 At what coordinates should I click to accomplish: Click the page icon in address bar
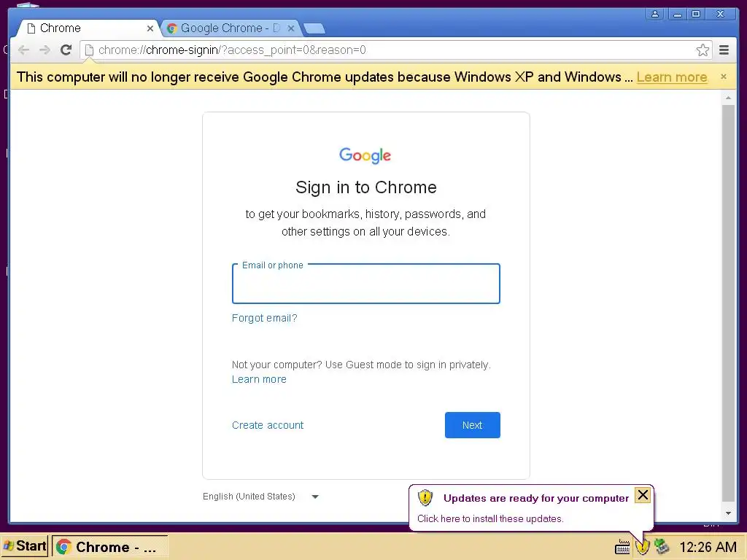[89, 50]
